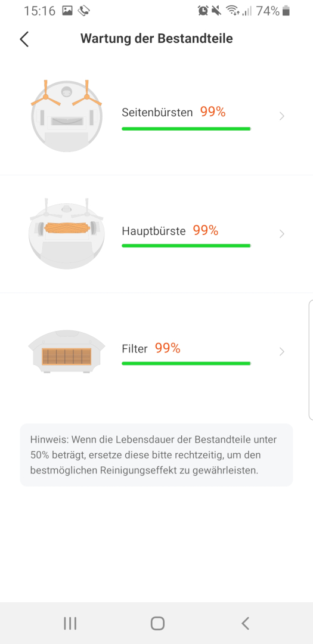The width and height of the screenshot is (313, 644).
Task: Select the Hauptbürste label
Action: [154, 231]
